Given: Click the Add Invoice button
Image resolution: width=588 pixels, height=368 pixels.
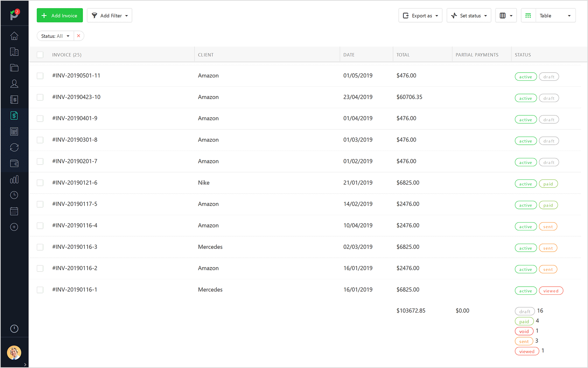Looking at the screenshot, I should click(59, 15).
